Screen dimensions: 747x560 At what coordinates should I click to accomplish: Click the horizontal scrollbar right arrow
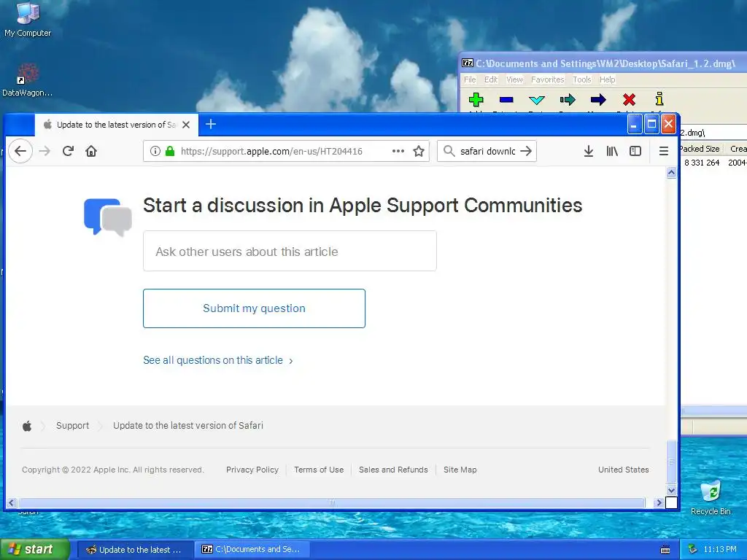pos(659,502)
